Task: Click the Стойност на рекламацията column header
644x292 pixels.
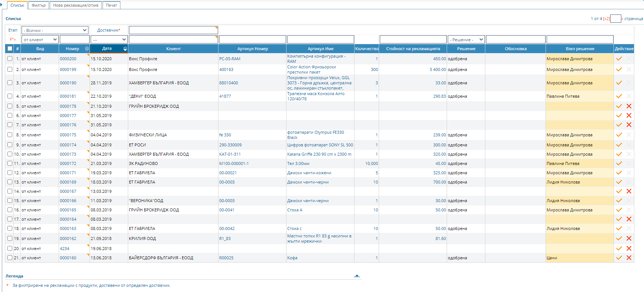Action: tap(413, 49)
